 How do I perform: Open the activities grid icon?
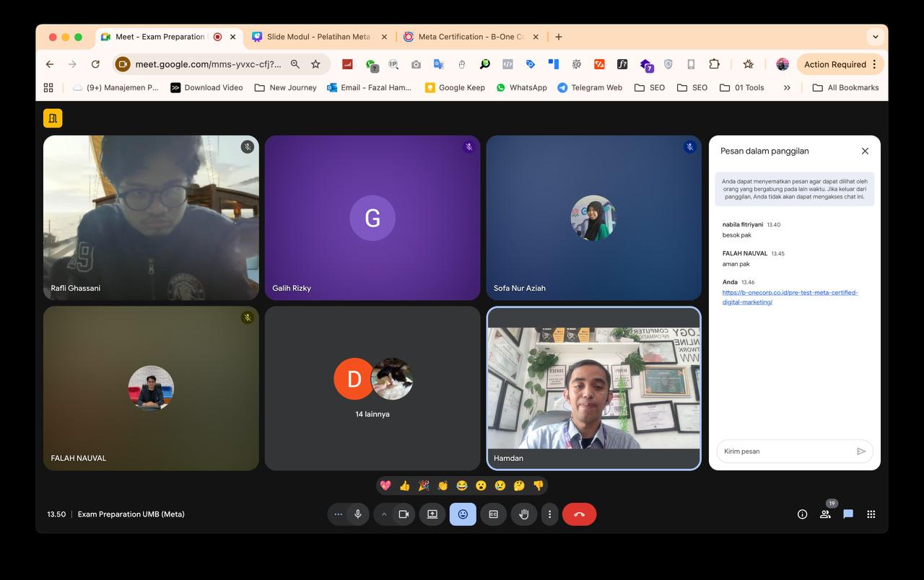pyautogui.click(x=871, y=514)
